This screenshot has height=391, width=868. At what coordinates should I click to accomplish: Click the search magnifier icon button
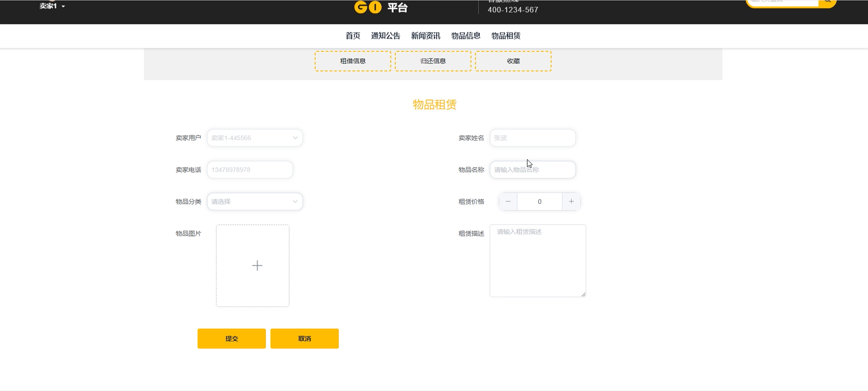(x=827, y=2)
